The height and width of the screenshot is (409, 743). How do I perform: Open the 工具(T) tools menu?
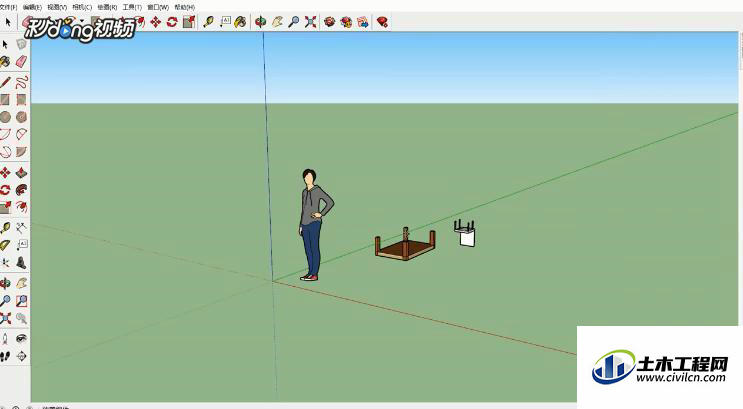click(132, 7)
